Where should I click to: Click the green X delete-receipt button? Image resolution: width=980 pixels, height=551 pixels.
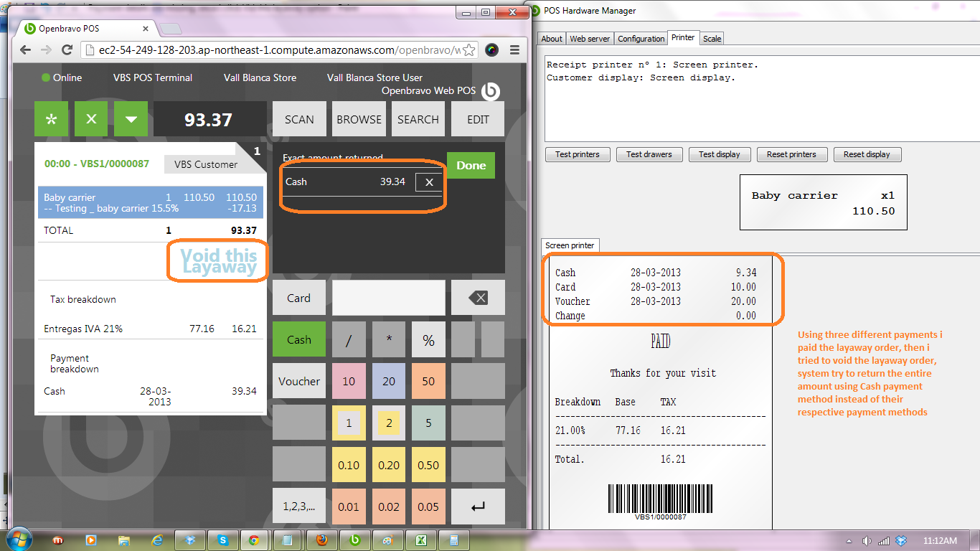91,119
